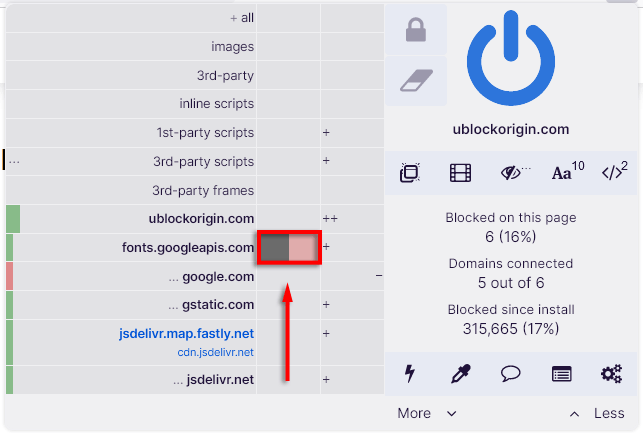The width and height of the screenshot is (643, 433).
Task: Toggle the block all popups icon
Action: [408, 173]
